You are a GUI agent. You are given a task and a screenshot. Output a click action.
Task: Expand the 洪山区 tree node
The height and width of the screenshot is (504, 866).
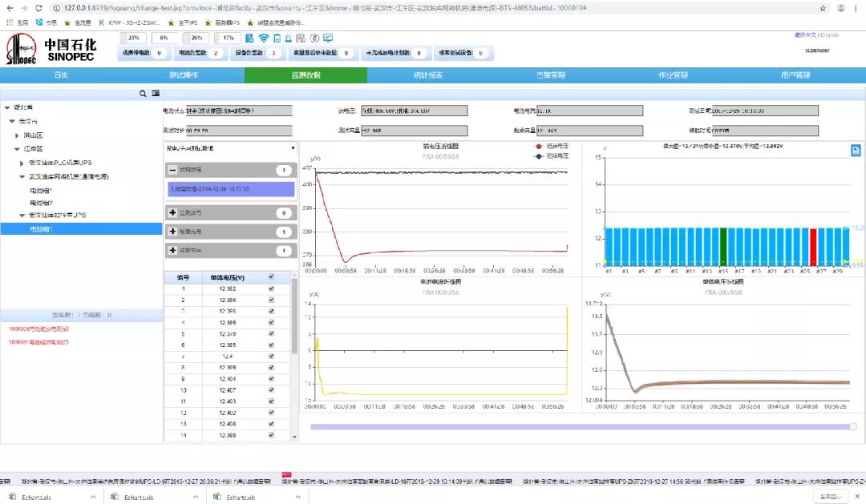tap(17, 135)
